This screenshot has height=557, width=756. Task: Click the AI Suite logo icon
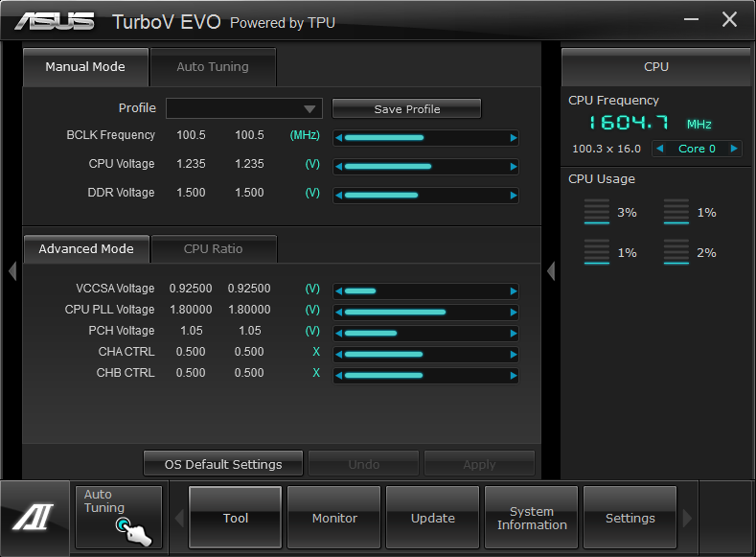pos(34,517)
